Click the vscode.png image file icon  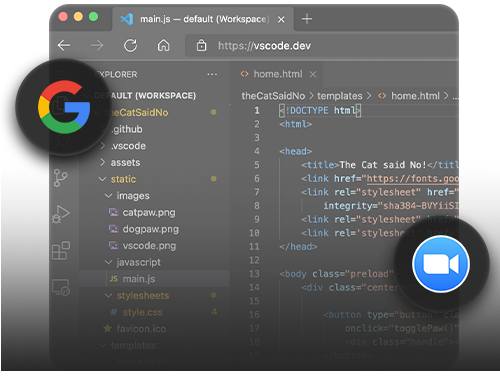coord(113,245)
